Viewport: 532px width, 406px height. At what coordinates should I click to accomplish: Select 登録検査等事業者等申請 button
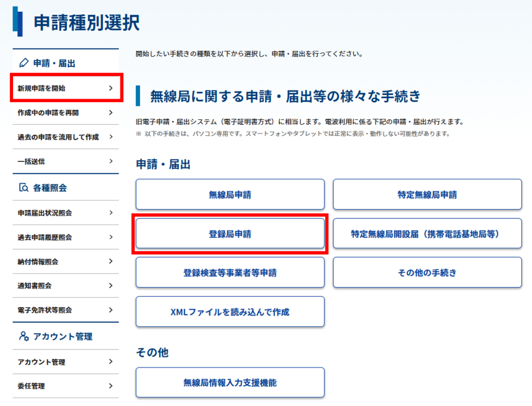[x=230, y=273]
